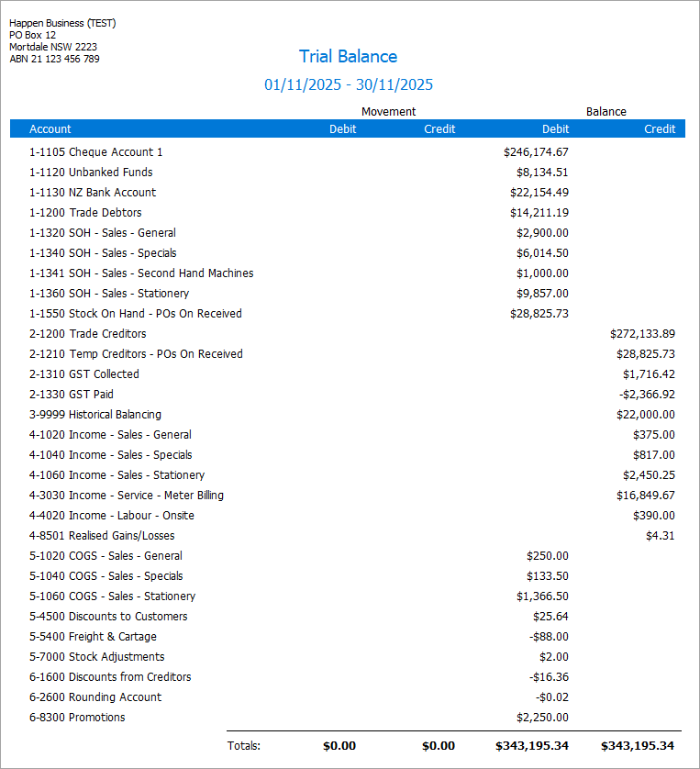Click the $375.00 credit value
Viewport: 700px width, 769px height.
point(653,435)
